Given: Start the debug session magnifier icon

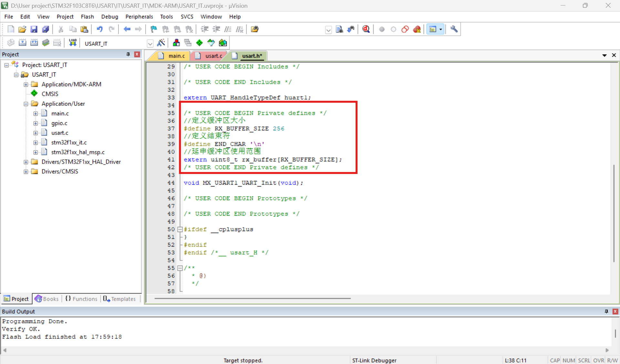Looking at the screenshot, I should click(366, 29).
